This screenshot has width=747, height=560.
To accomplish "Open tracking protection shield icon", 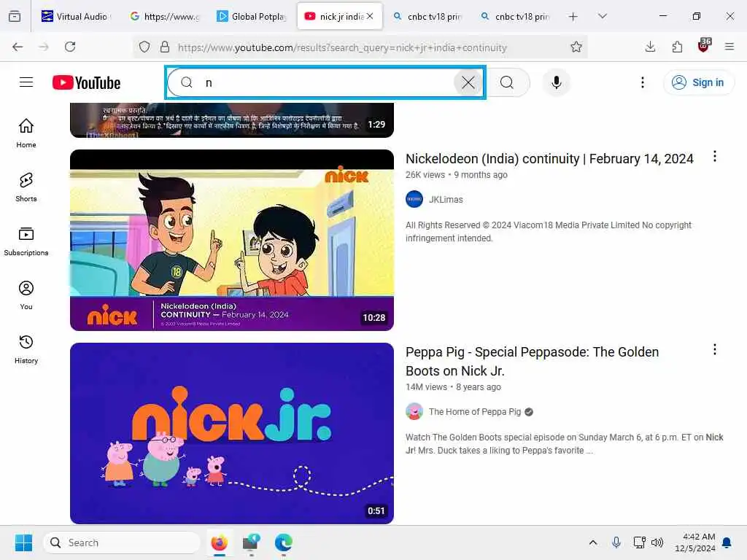I will pyautogui.click(x=144, y=47).
